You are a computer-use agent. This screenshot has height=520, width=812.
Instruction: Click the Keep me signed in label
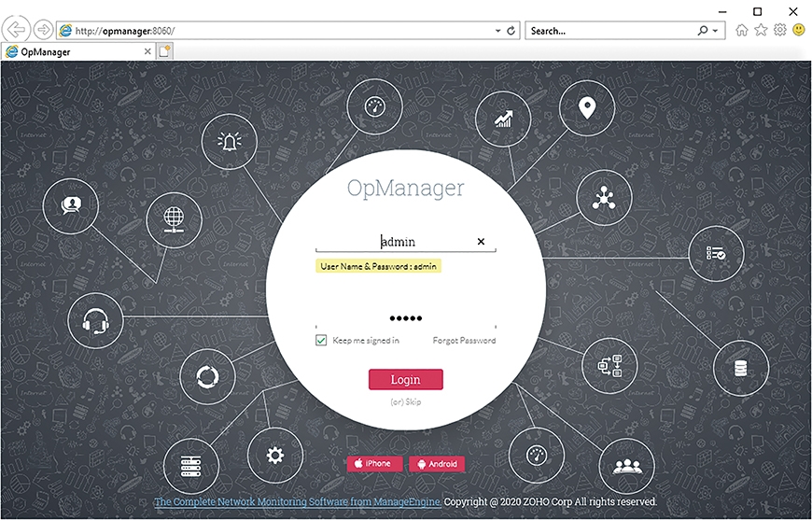click(x=366, y=340)
